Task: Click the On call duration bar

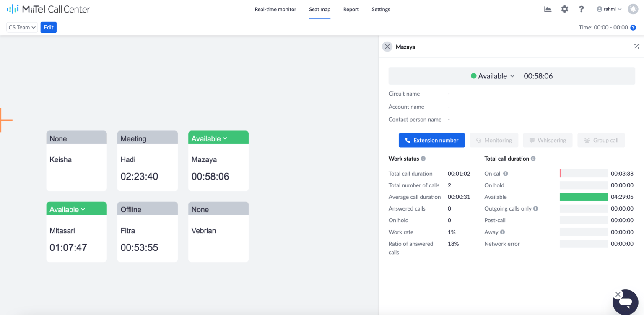Action: pyautogui.click(x=584, y=174)
